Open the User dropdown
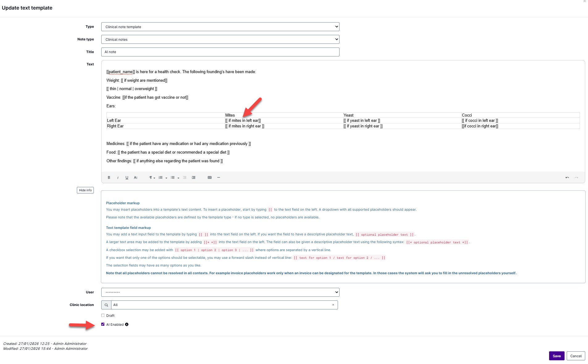This screenshot has width=588, height=364. (220, 292)
